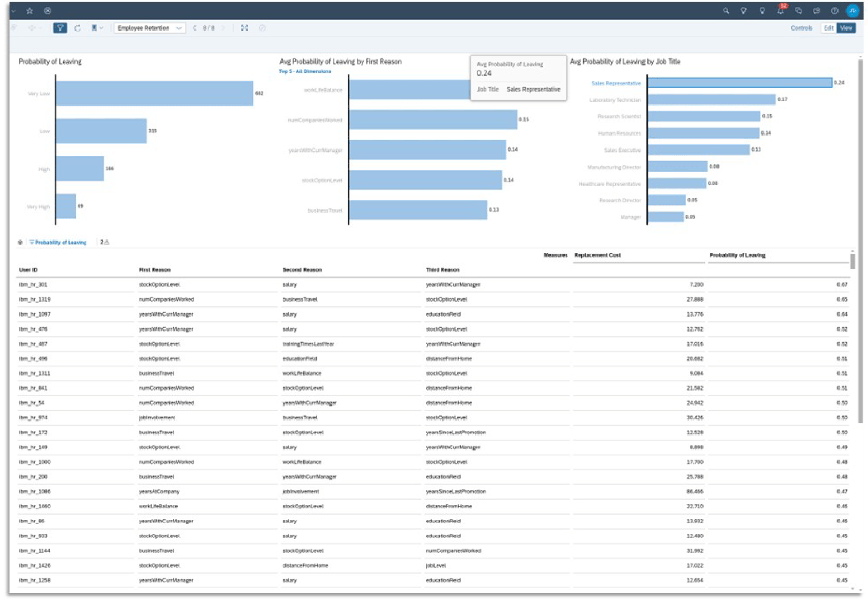The width and height of the screenshot is (868, 600).
Task: Open the JD user profile avatar
Action: [x=852, y=10]
